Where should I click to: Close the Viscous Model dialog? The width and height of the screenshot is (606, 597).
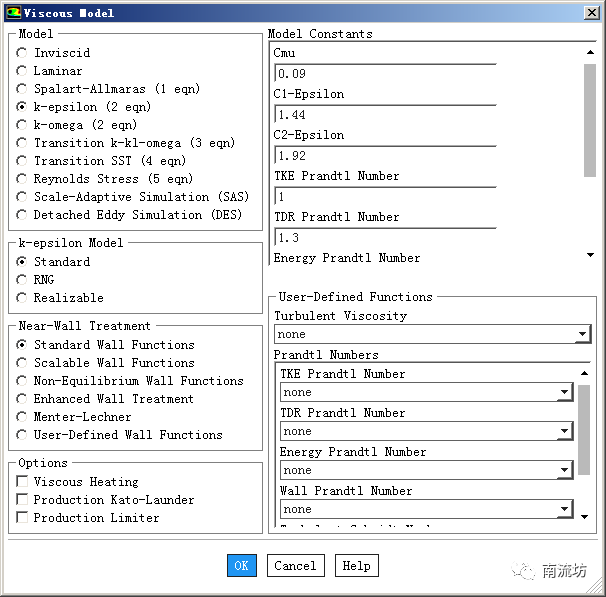click(x=591, y=12)
